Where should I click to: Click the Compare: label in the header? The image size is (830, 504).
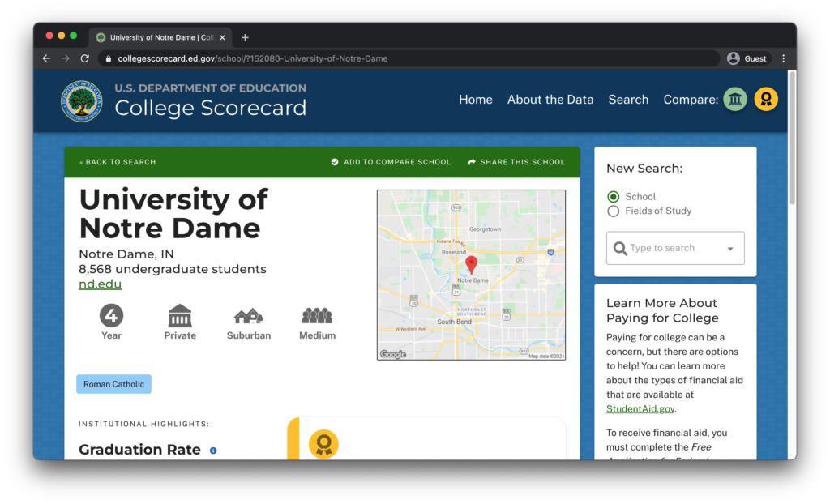pyautogui.click(x=691, y=100)
